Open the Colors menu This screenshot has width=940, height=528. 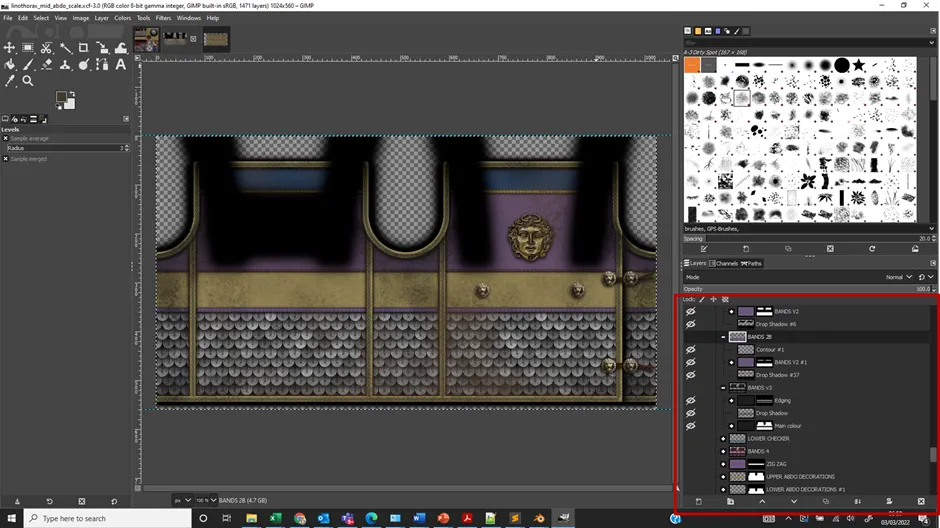122,18
